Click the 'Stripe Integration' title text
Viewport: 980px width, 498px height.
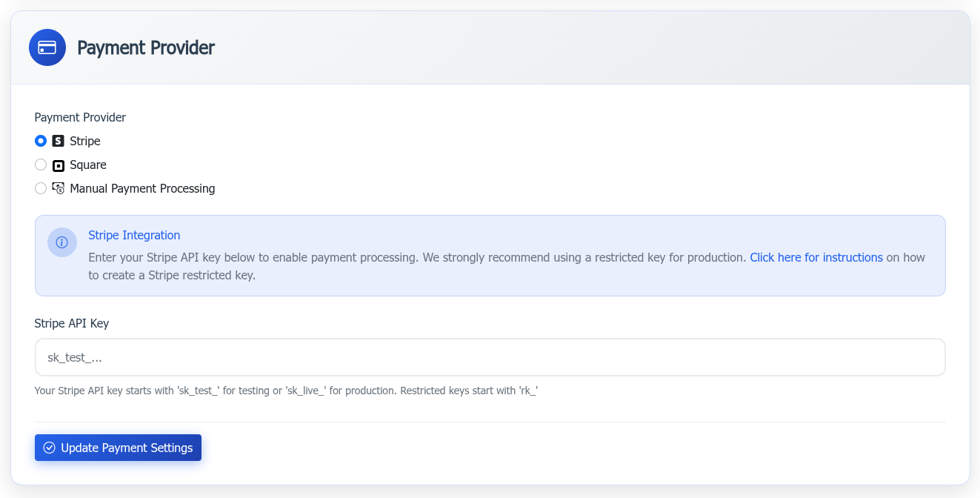click(134, 235)
